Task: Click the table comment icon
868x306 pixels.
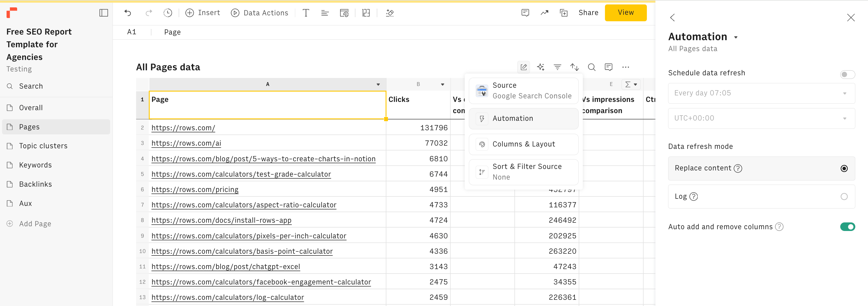Action: click(x=608, y=67)
